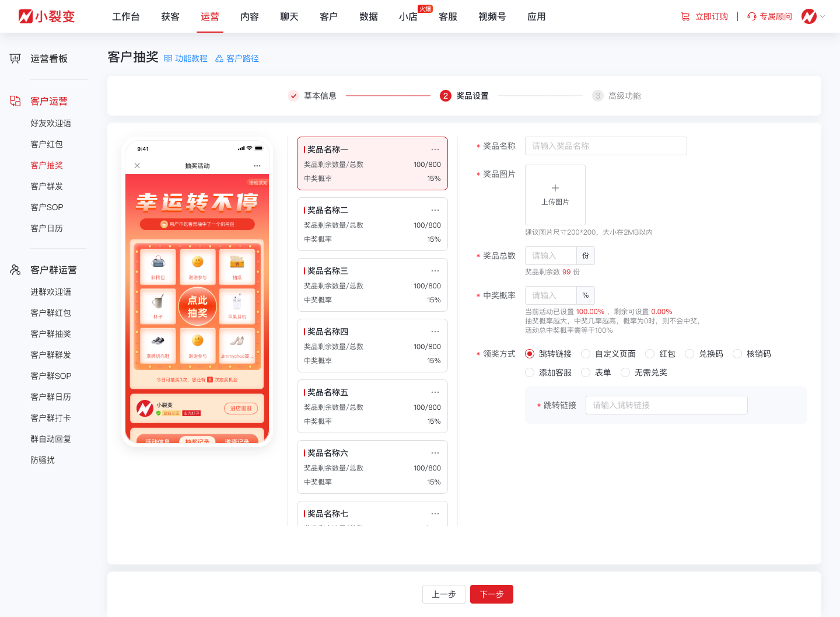The width and height of the screenshot is (840, 617).
Task: Open 客户群打卡 in the sidebar
Action: (x=51, y=418)
